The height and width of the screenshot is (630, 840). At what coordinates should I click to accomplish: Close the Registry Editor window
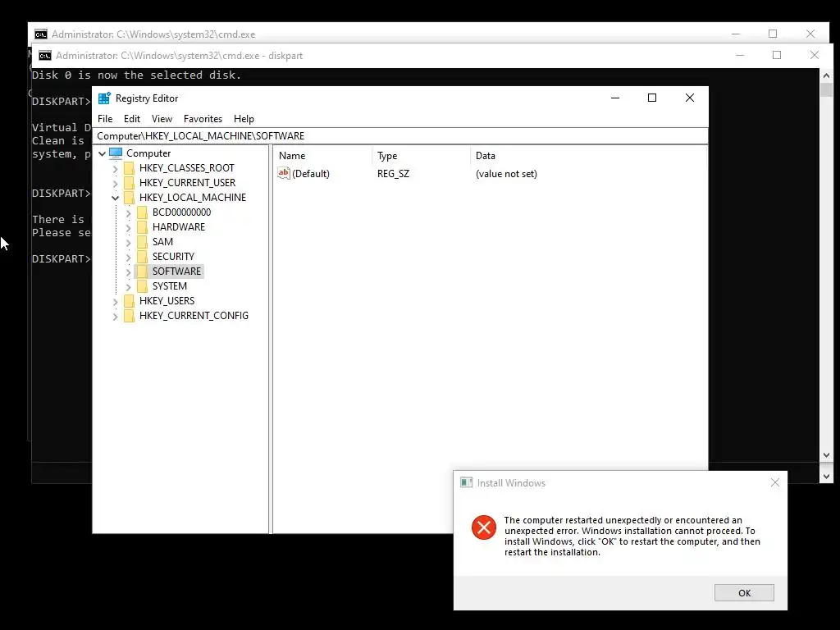pos(689,98)
